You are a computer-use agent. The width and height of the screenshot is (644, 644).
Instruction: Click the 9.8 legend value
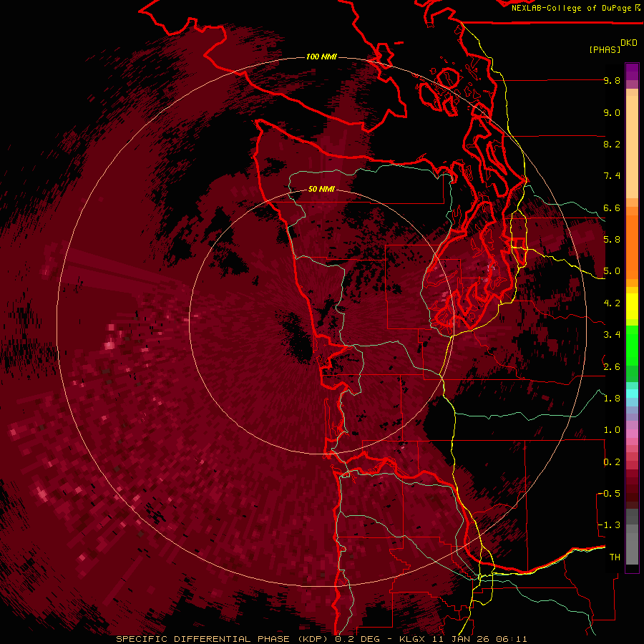612,80
